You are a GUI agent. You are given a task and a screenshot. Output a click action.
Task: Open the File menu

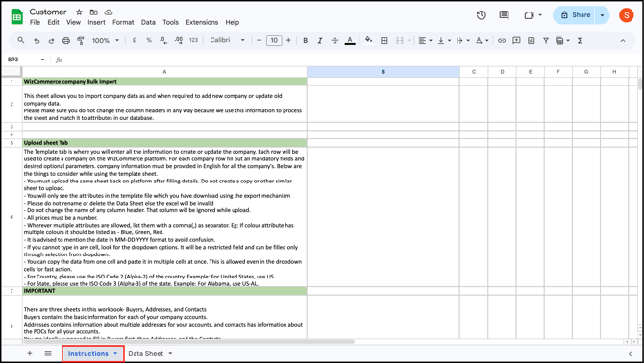point(35,22)
